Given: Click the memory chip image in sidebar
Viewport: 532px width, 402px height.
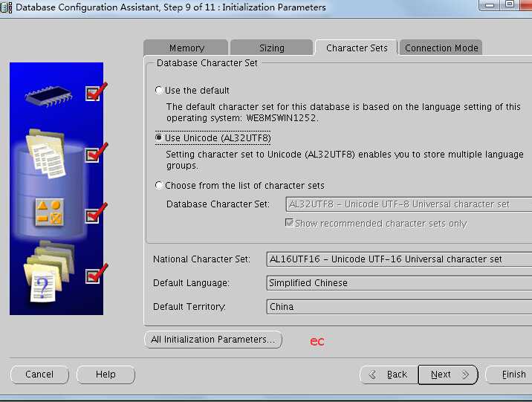Looking at the screenshot, I should 48,95.
